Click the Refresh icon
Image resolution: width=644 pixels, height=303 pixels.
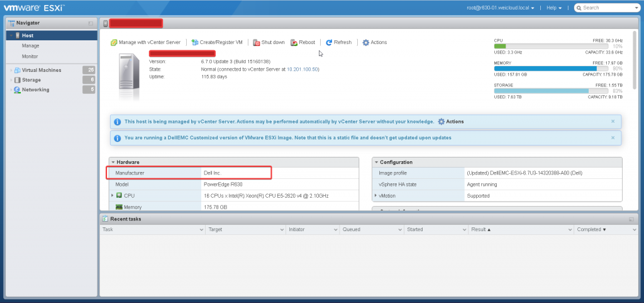coord(329,42)
